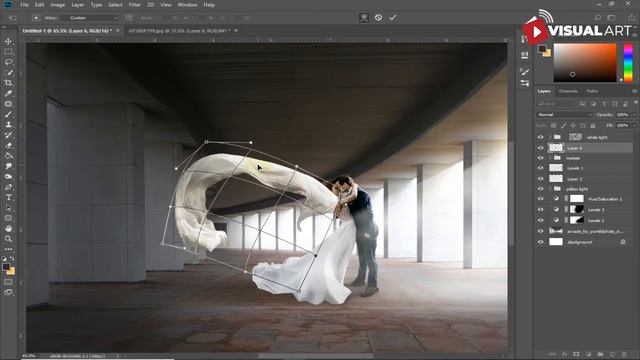
Task: Open the Layers panel flyout menu
Action: click(x=634, y=91)
